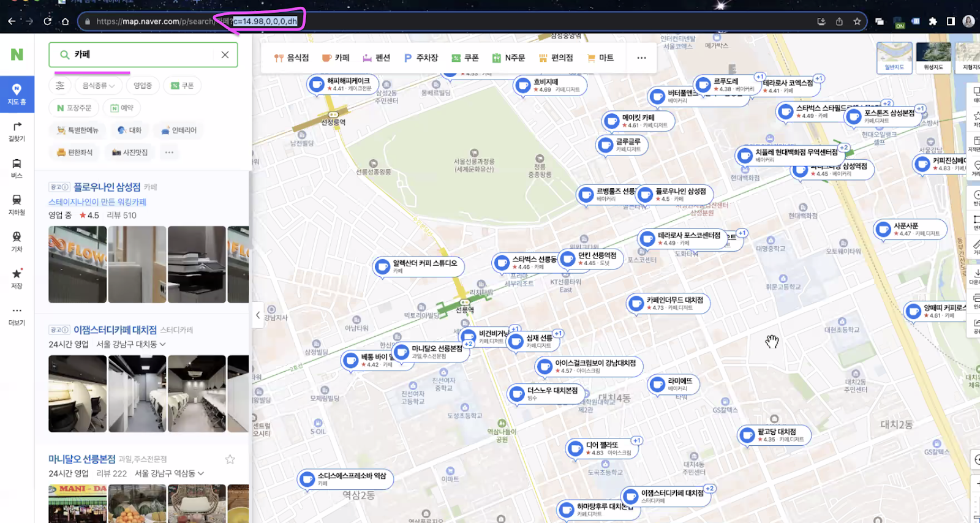Select the 마트 category tab

click(600, 58)
